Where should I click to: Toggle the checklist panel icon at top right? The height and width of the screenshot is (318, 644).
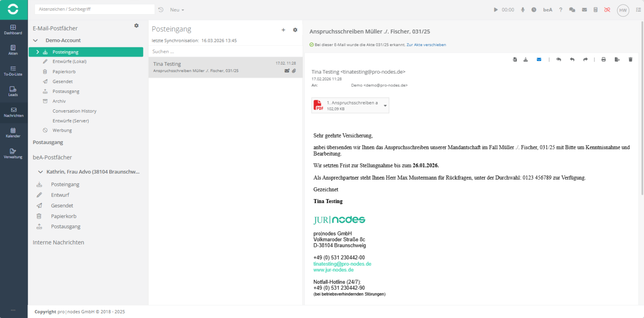pos(638,10)
